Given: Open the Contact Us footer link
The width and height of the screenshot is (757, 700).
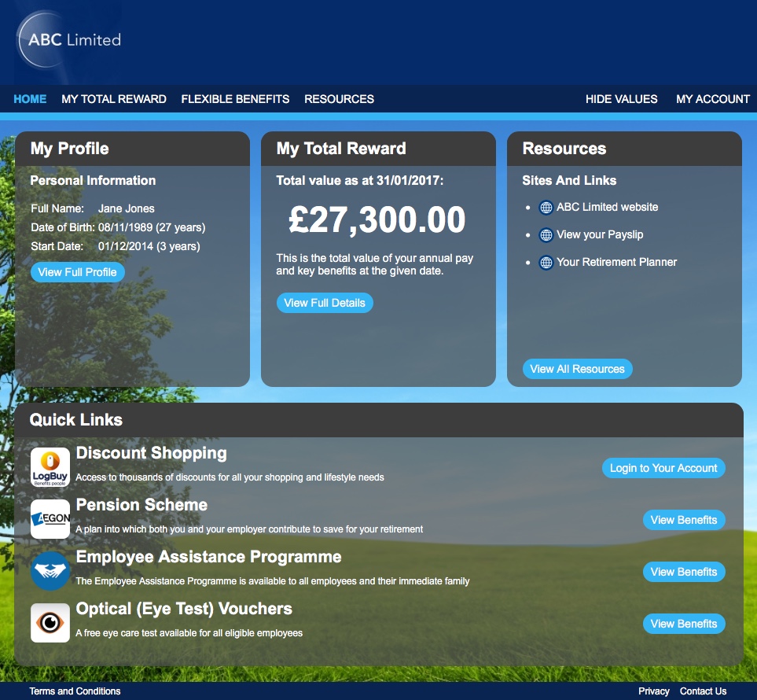Looking at the screenshot, I should pos(703,691).
